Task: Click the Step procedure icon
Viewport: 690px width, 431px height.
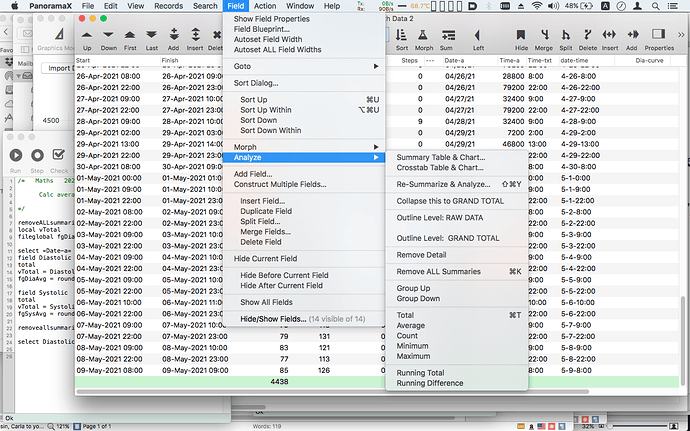Action: (x=37, y=155)
